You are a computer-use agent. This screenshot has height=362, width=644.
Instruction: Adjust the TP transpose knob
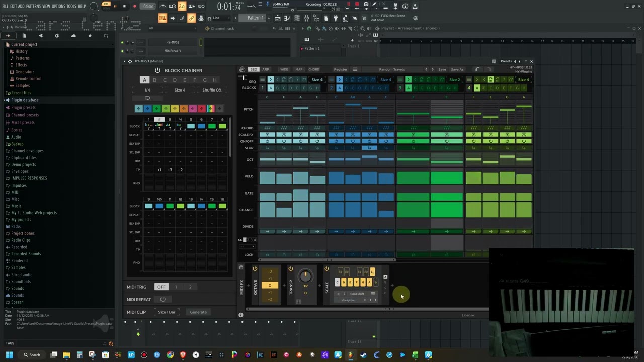point(305,276)
